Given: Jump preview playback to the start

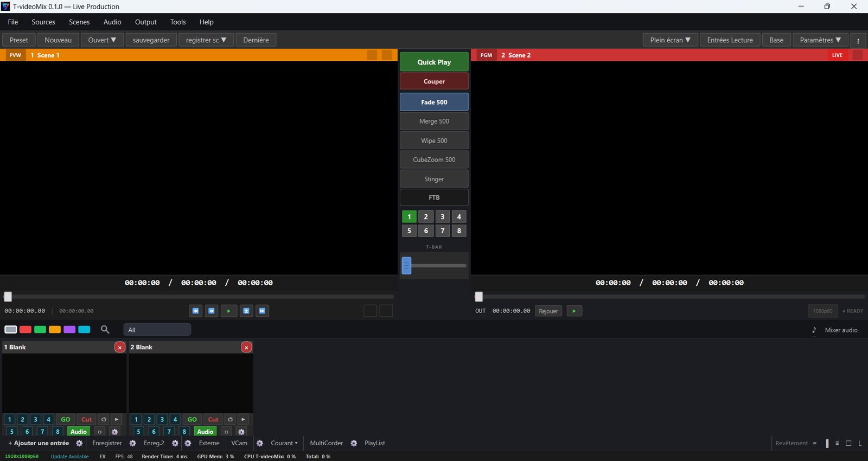Looking at the screenshot, I should point(196,311).
